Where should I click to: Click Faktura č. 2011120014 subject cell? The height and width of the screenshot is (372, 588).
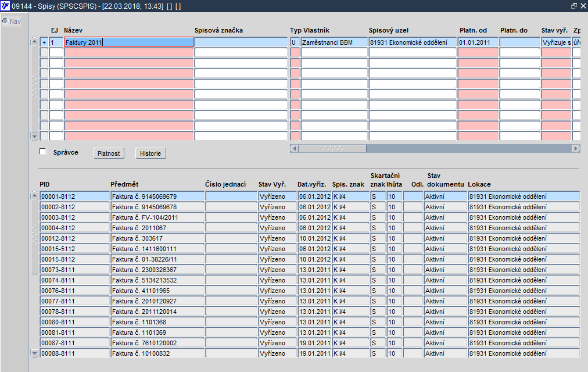pyautogui.click(x=157, y=312)
